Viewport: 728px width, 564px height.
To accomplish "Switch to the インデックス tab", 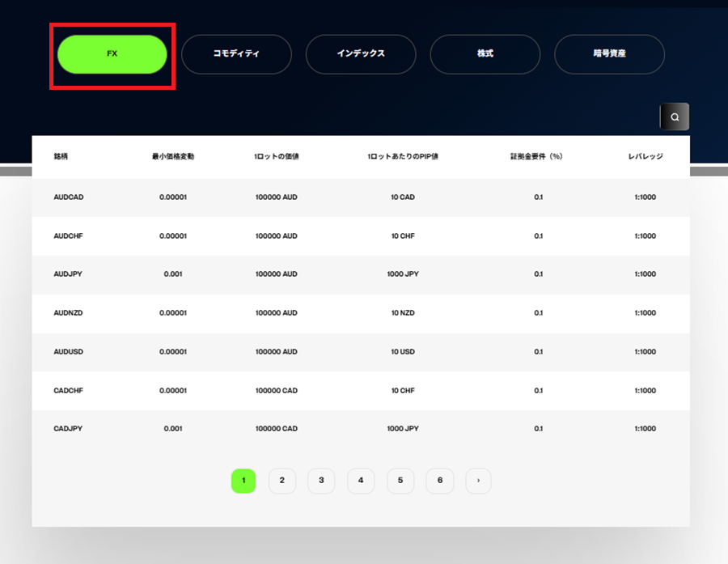I will 361,54.
